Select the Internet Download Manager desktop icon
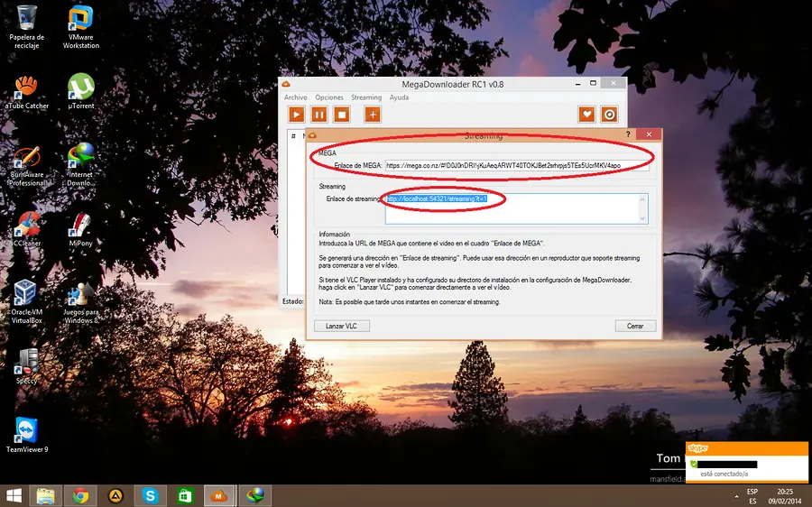 click(80, 165)
